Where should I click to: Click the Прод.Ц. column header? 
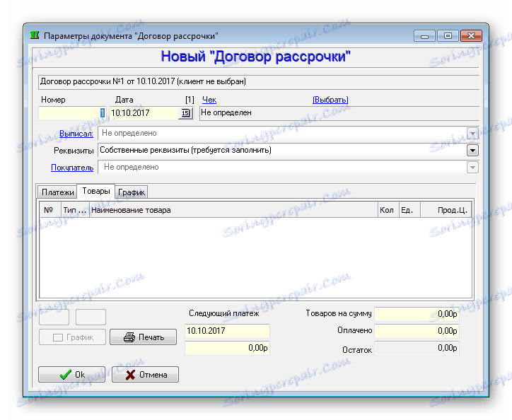coord(446,210)
